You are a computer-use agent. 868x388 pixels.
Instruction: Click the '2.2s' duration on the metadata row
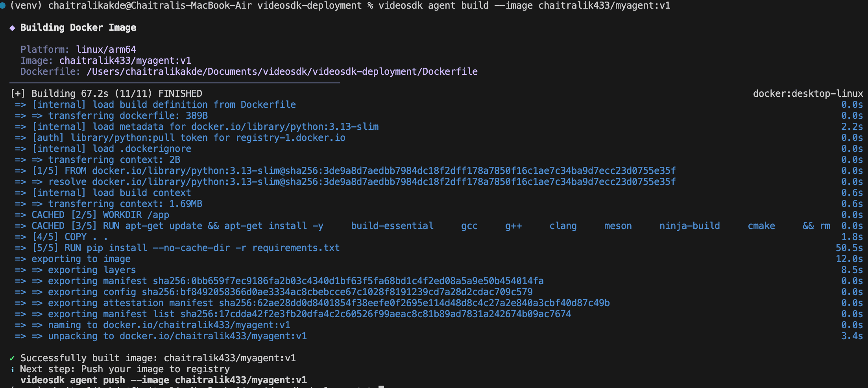852,127
